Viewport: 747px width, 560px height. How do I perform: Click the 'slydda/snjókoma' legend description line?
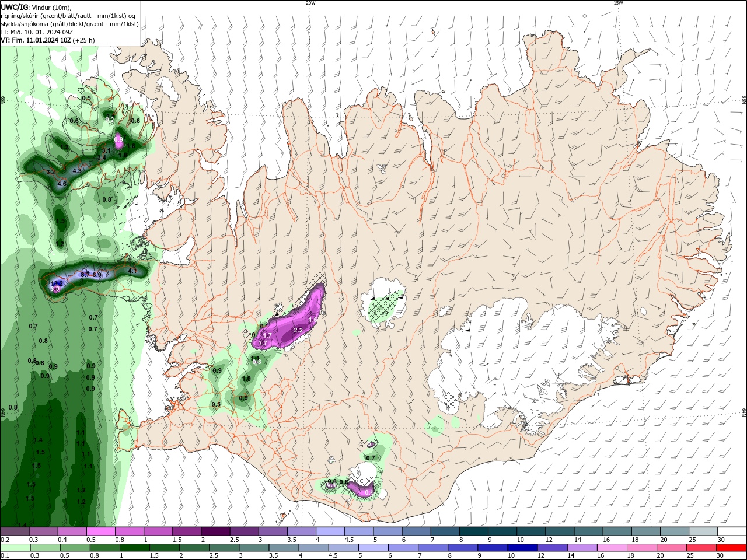click(69, 24)
